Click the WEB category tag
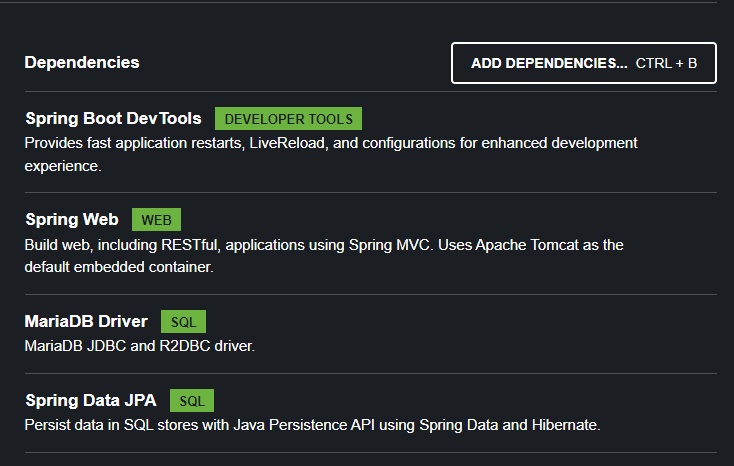This screenshot has height=466, width=734. pos(156,220)
